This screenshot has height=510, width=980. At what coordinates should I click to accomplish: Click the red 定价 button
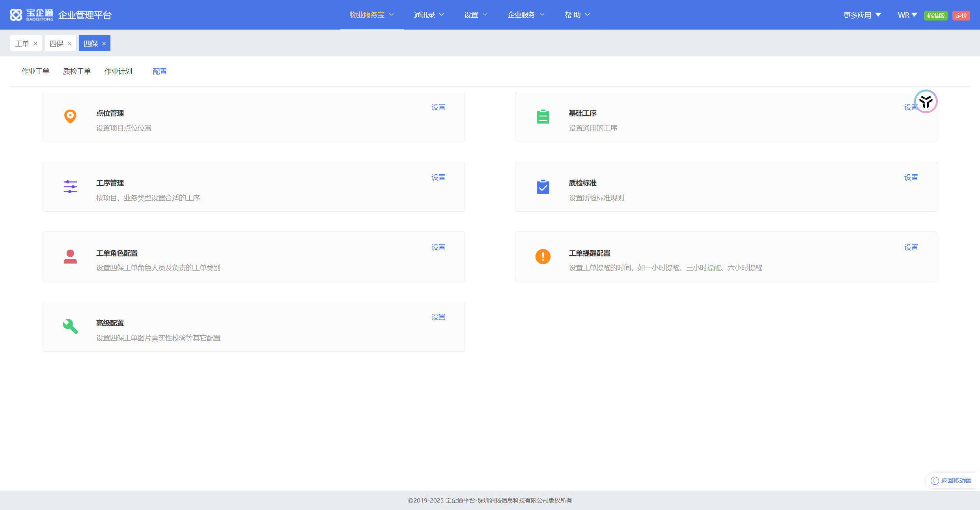point(961,15)
